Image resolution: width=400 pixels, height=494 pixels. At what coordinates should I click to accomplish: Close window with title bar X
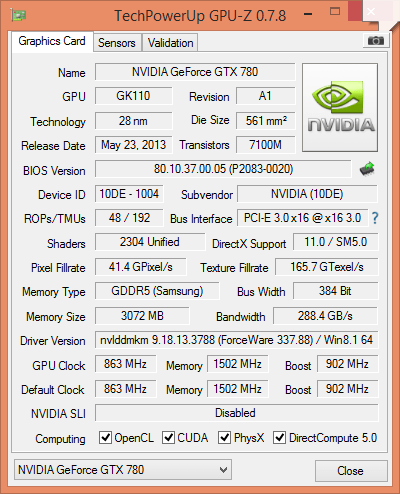pos(371,12)
